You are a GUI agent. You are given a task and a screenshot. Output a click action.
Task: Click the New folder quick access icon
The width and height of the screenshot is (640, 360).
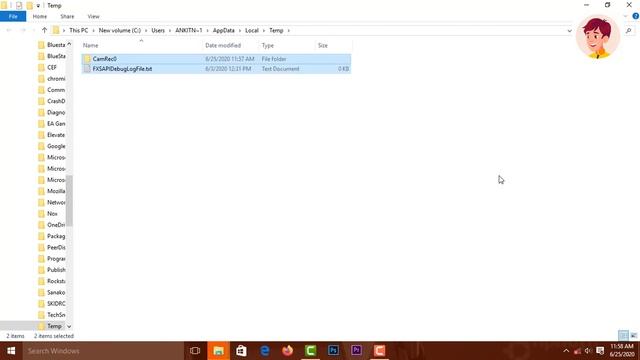(29, 6)
